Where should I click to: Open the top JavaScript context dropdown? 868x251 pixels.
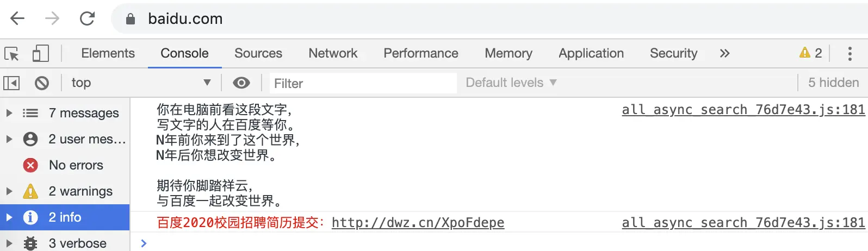140,83
